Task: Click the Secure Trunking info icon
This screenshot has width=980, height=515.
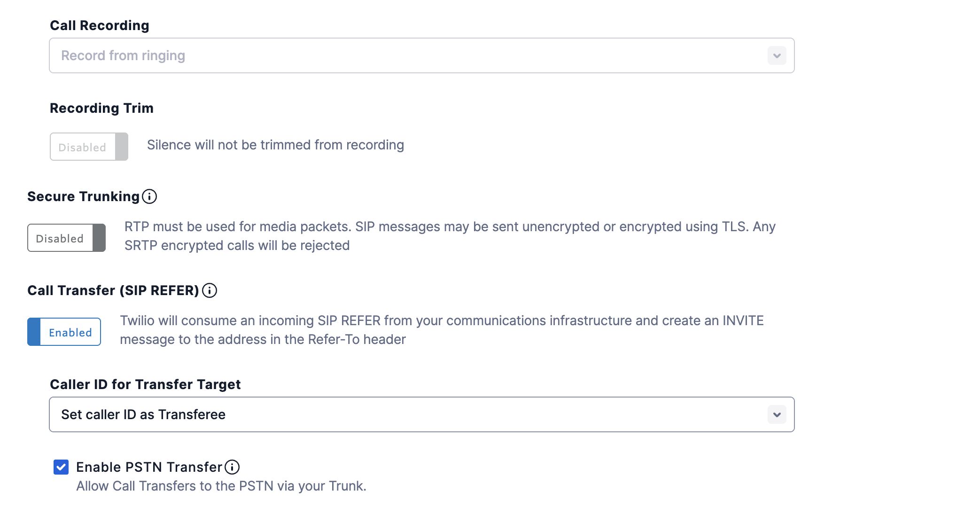Action: point(149,196)
